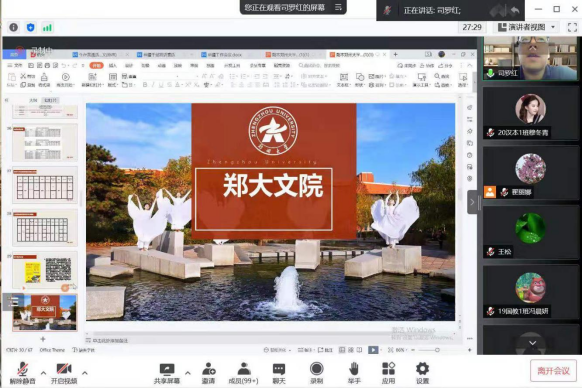Show more participants with down chevron
Viewport: 582px width, 389px height.
tap(532, 343)
